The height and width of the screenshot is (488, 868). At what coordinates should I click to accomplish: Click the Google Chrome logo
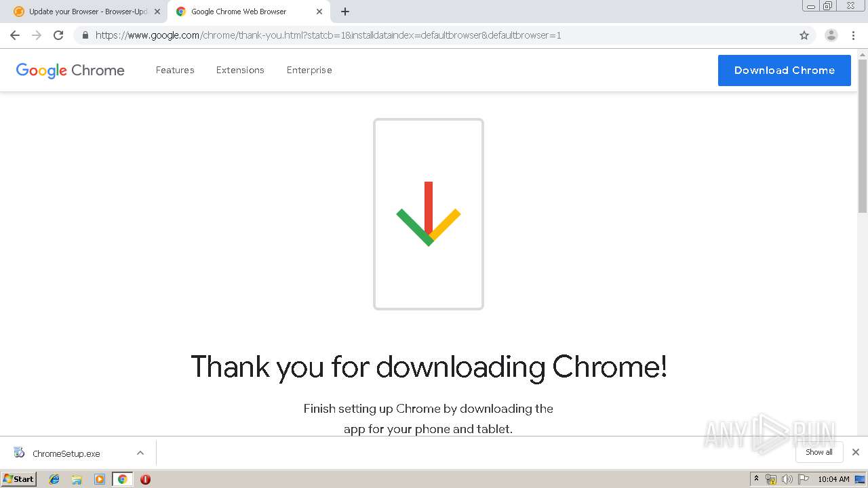[x=71, y=70]
